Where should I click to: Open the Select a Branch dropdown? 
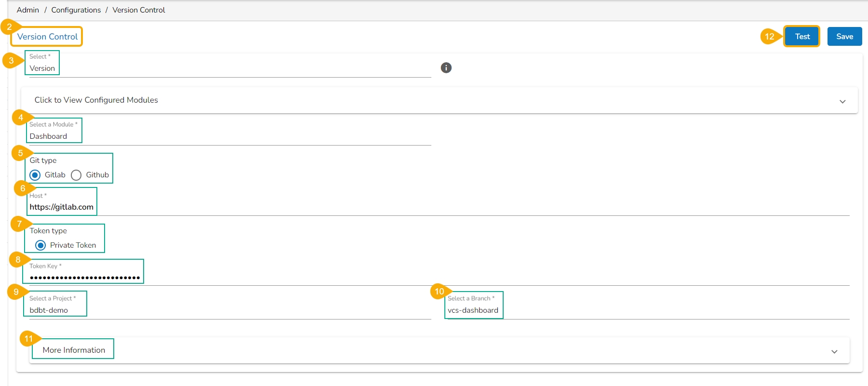click(646, 310)
